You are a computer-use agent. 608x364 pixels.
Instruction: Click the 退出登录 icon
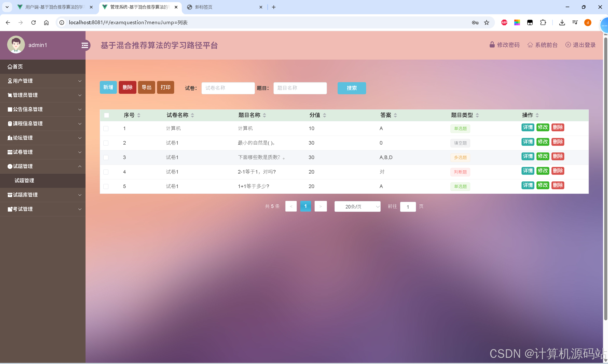569,45
